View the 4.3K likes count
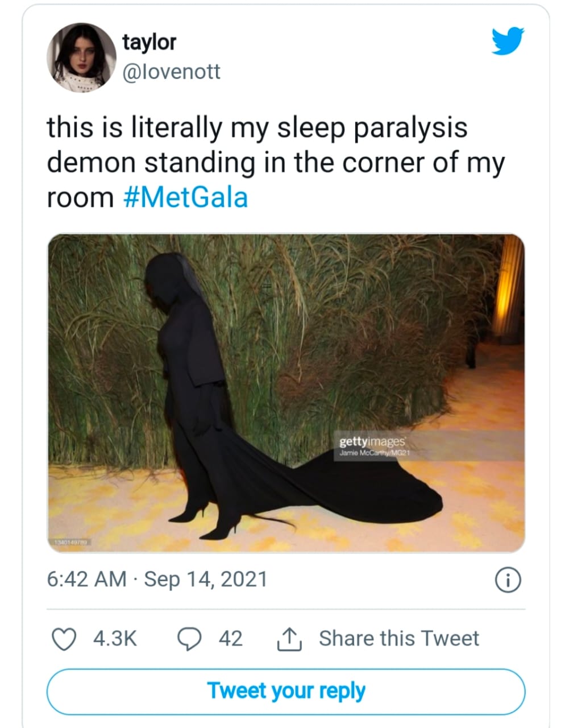 pos(115,639)
